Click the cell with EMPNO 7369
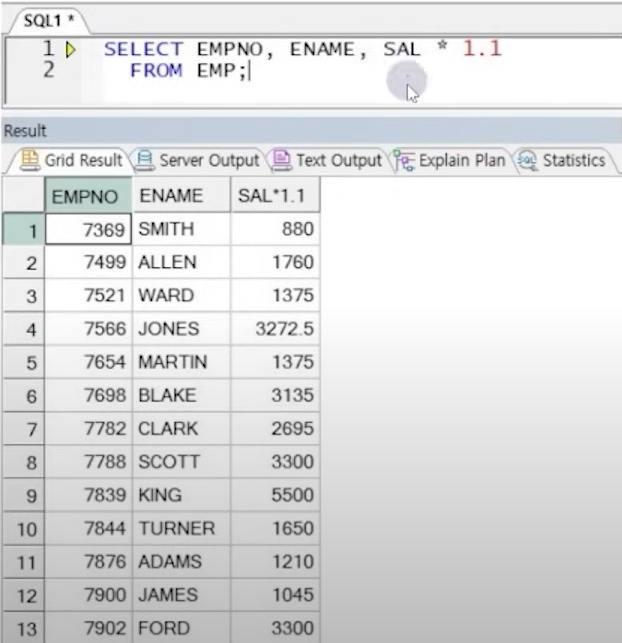622x643 pixels. (x=88, y=229)
